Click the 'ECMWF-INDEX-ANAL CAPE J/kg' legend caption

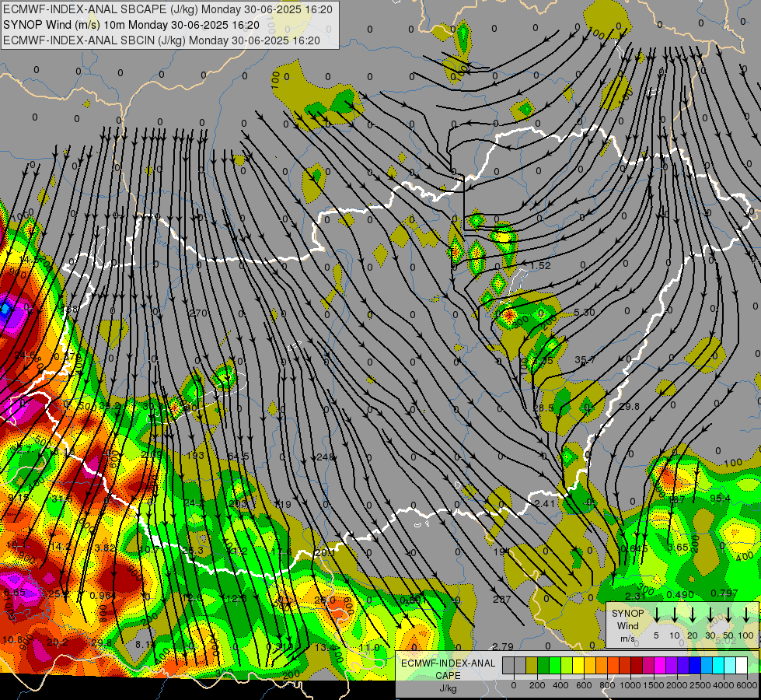448,676
